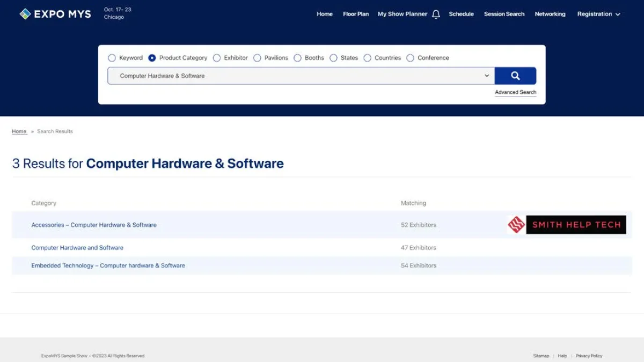Click the magnifying glass search button

[515, 76]
